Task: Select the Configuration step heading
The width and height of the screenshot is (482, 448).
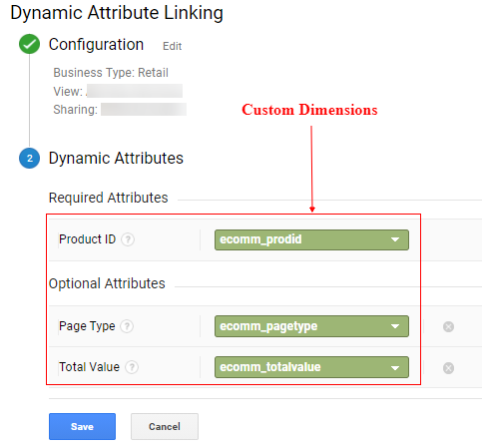Action: [x=96, y=44]
